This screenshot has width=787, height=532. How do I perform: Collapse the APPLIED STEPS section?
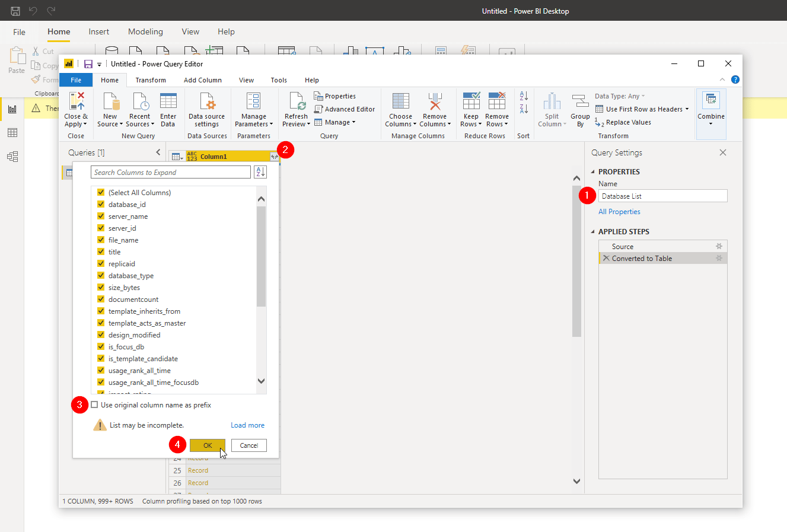point(593,232)
